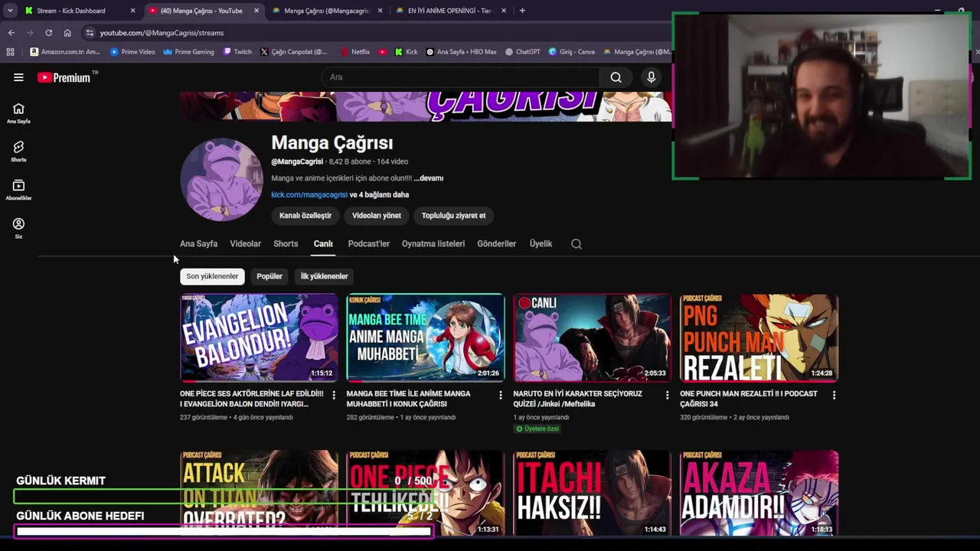Open the YouTube hamburger guide menu
The image size is (980, 551).
[x=18, y=77]
